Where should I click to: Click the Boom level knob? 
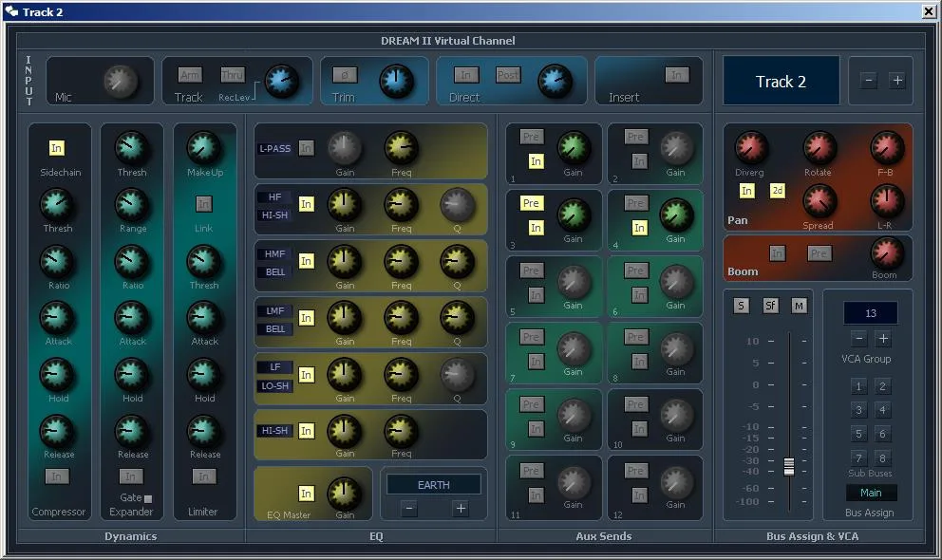887,253
